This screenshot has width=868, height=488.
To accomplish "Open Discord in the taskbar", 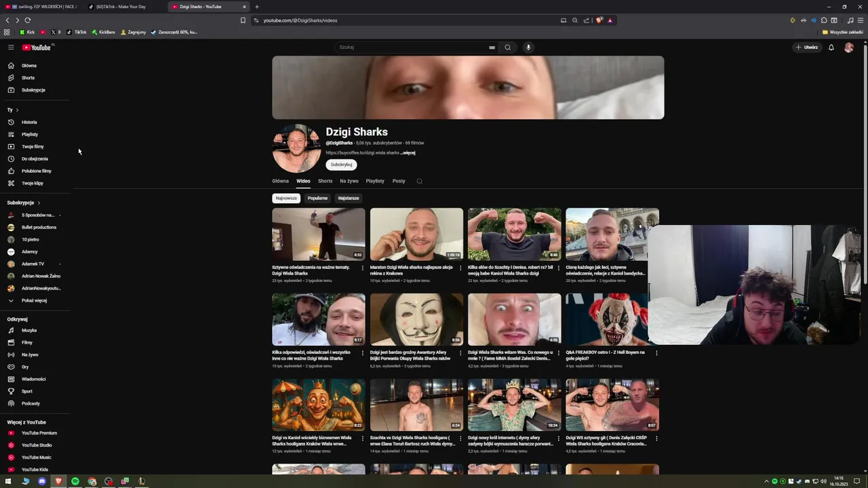I will (x=42, y=481).
